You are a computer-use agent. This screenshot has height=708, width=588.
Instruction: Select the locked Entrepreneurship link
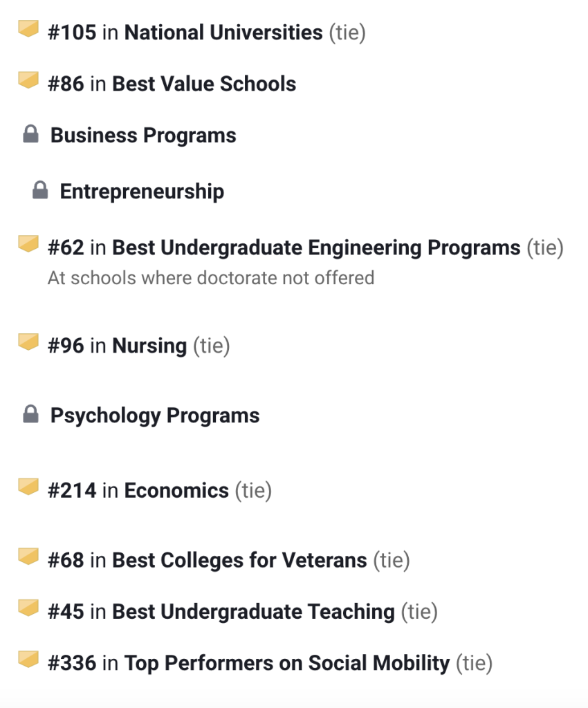coord(142,192)
